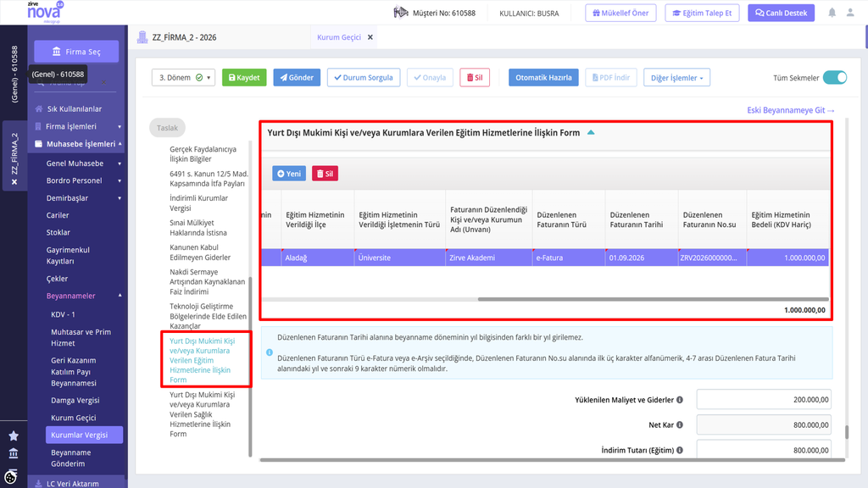Click the Zirve Nova logo
This screenshot has height=488, width=868.
tap(45, 12)
